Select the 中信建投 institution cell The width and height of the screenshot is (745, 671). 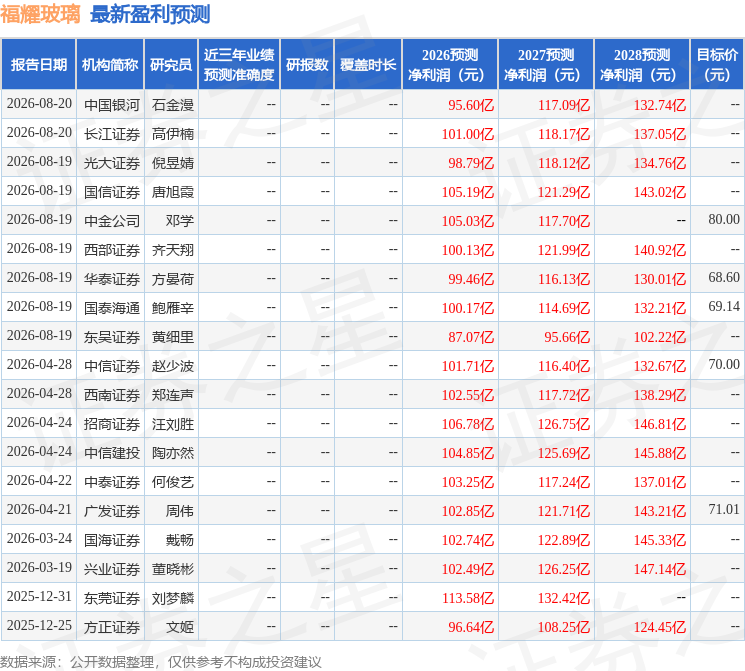point(112,452)
